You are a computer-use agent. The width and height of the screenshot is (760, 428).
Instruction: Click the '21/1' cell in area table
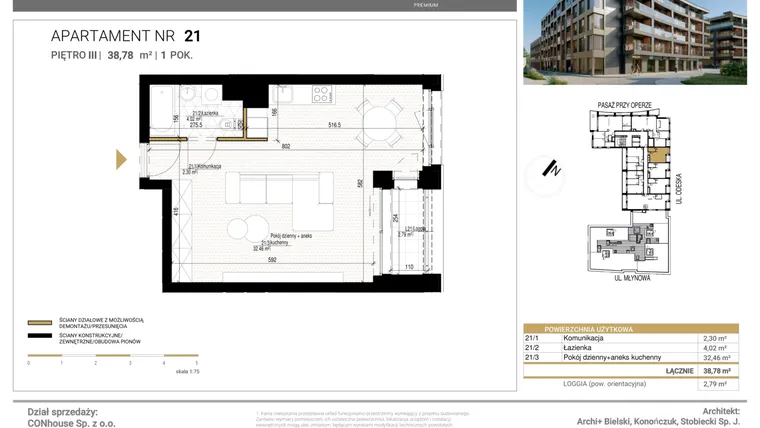click(x=532, y=338)
